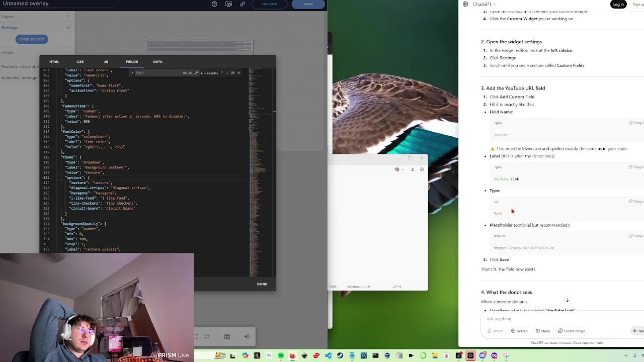This screenshot has height=362, width=644.
Task: Click the DONE button in editor dialog
Action: pos(262,284)
